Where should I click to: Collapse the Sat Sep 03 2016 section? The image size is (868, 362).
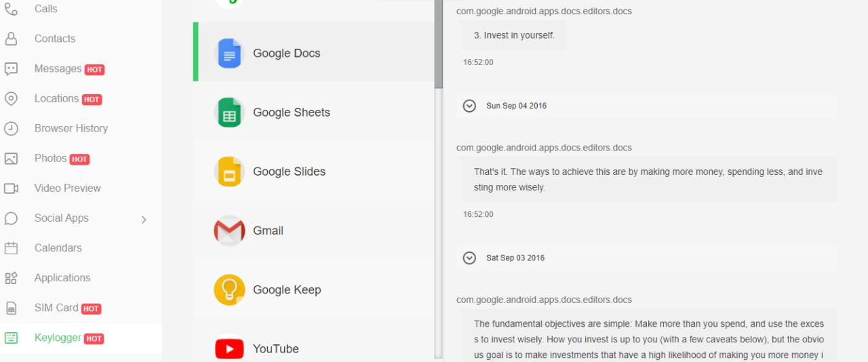pos(469,258)
